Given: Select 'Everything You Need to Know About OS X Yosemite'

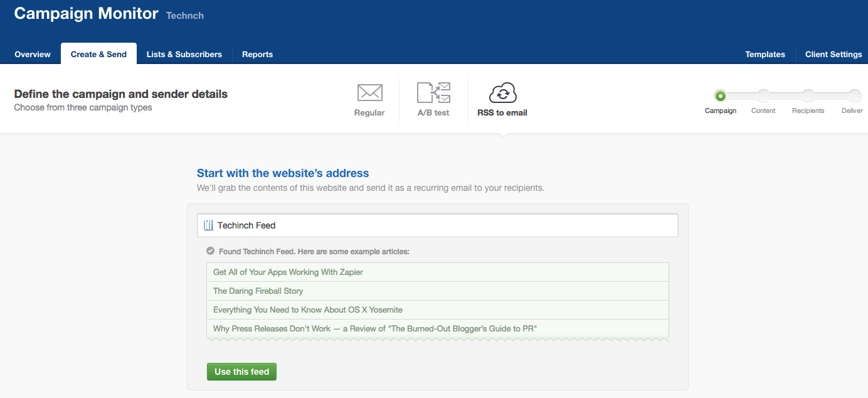Looking at the screenshot, I should tap(437, 309).
